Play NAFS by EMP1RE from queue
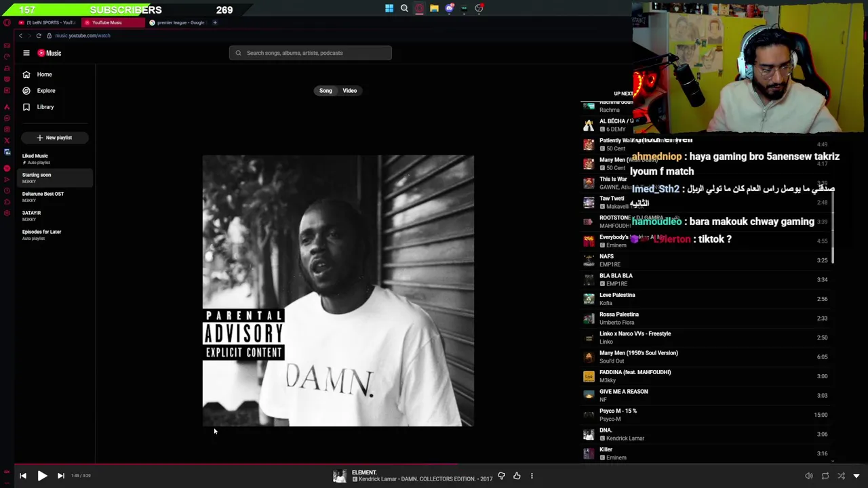The image size is (868, 488). 705,260
